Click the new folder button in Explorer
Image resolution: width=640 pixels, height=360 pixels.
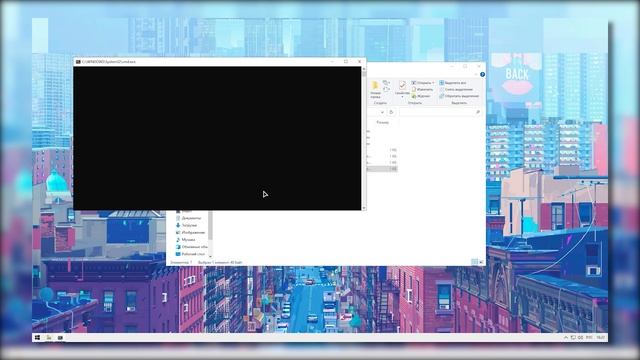375,90
